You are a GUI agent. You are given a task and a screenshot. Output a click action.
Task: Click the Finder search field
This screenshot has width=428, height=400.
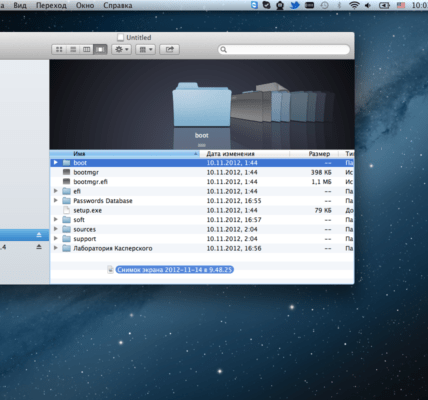[284, 50]
